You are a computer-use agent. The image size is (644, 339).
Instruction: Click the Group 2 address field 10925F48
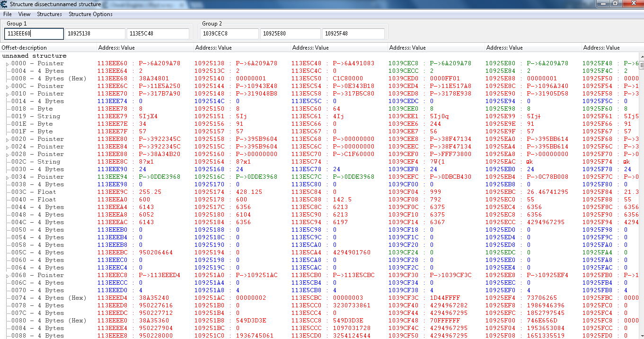[353, 34]
